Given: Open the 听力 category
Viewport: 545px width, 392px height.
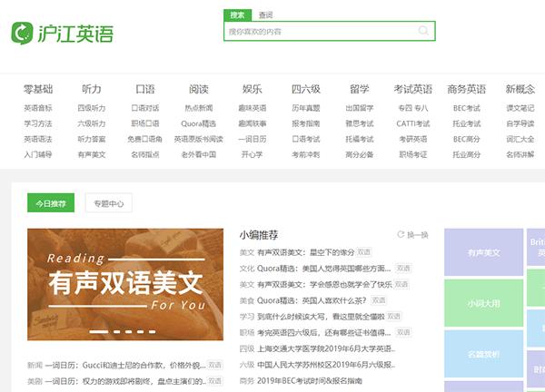Looking at the screenshot, I should pos(92,89).
